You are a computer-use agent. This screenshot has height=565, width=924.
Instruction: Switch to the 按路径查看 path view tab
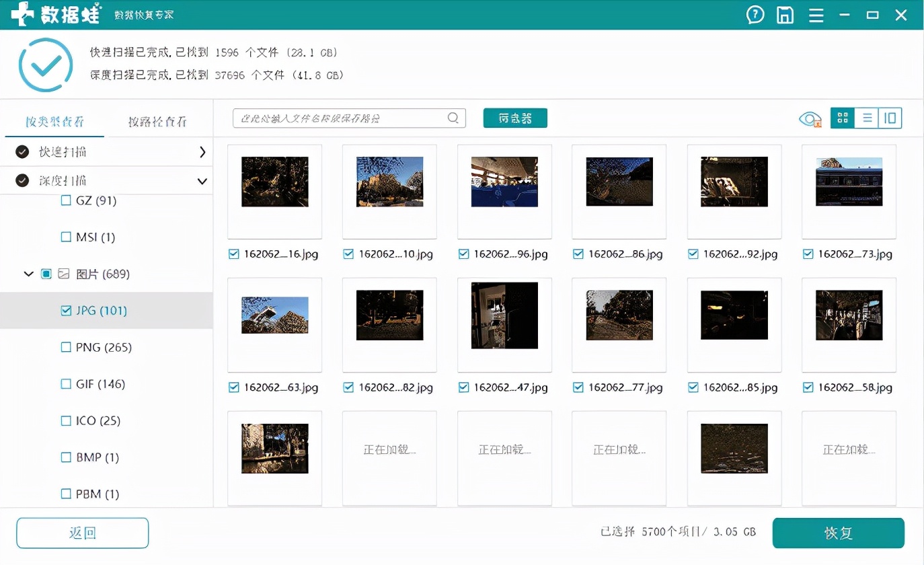(159, 121)
